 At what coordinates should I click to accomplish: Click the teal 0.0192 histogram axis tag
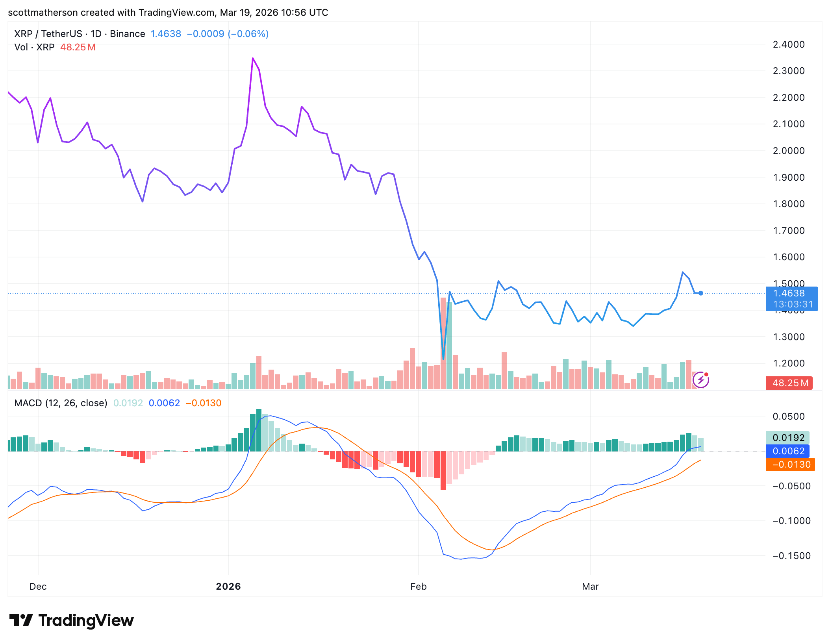(x=788, y=438)
